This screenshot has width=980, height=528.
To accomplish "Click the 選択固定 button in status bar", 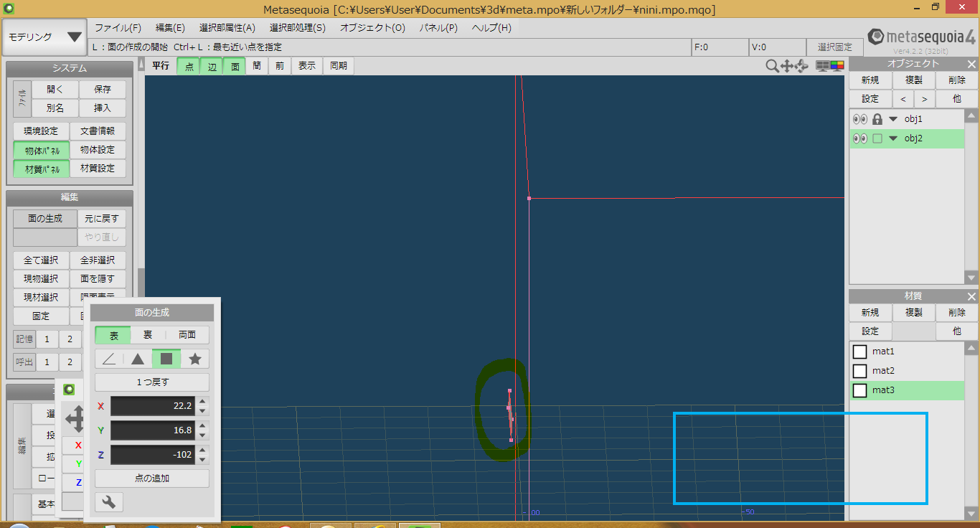I will coord(835,47).
